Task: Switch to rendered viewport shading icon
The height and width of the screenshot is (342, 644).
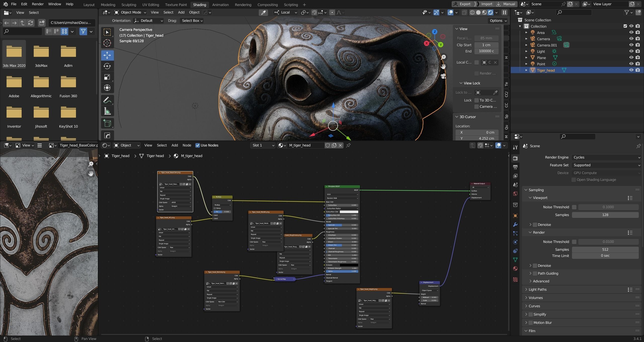Action: 491,12
